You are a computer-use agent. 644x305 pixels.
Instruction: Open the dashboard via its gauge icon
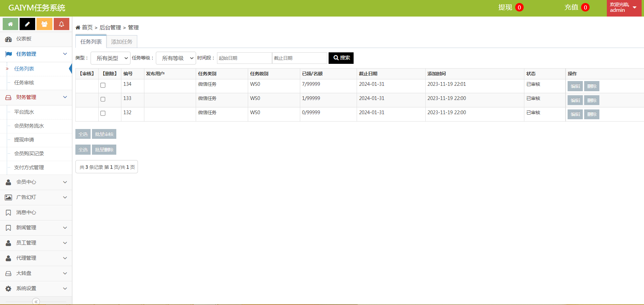pos(8,39)
